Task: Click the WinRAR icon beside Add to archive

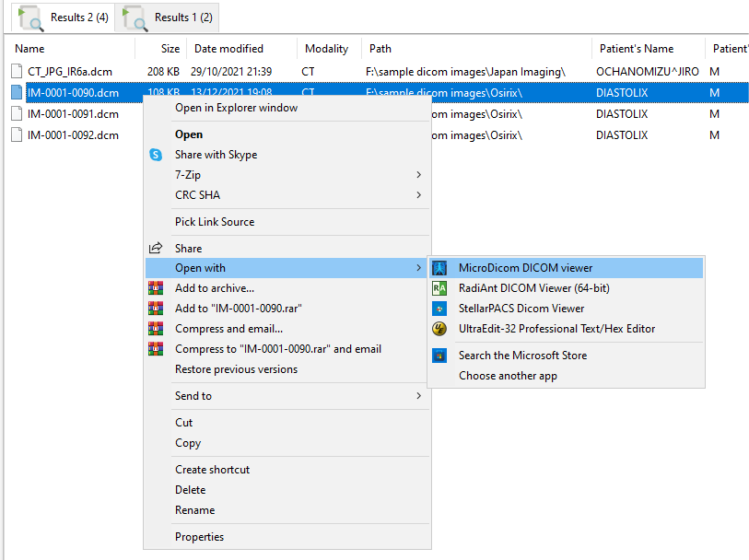Action: click(x=156, y=288)
